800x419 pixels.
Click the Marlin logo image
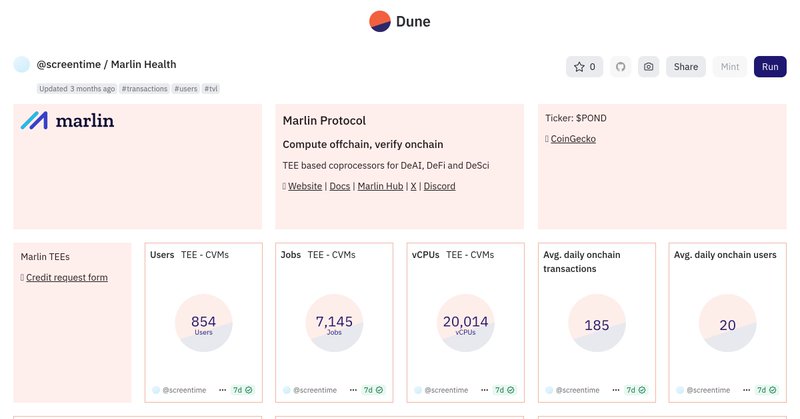(x=67, y=120)
